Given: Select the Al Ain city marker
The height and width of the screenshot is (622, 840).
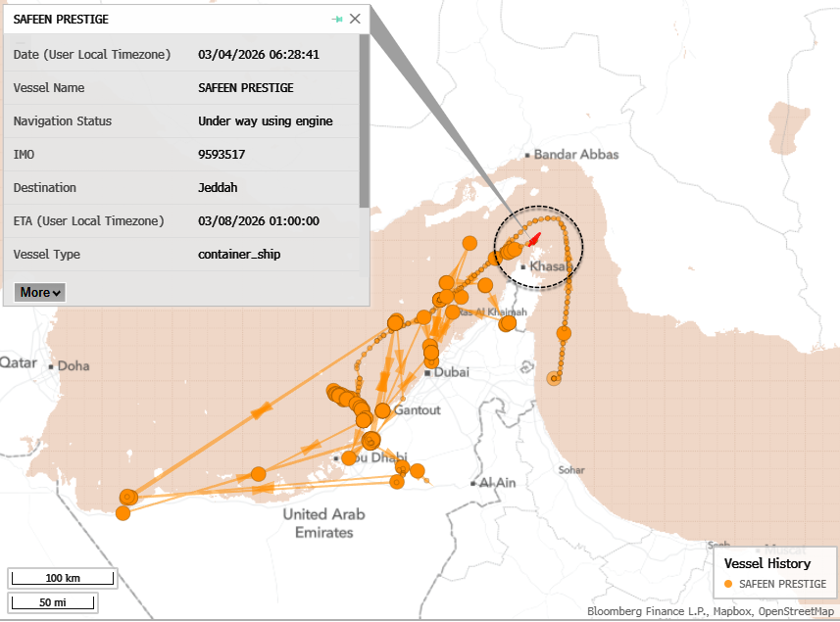Looking at the screenshot, I should 472,483.
